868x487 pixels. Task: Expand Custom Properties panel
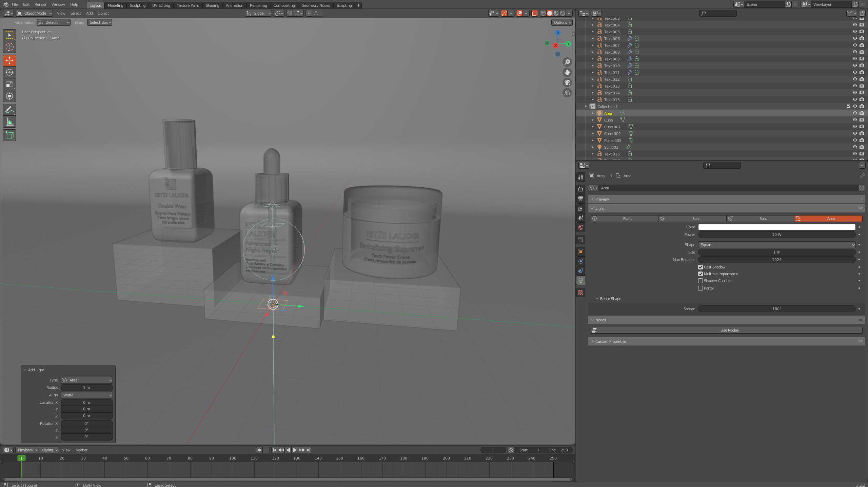(726, 341)
